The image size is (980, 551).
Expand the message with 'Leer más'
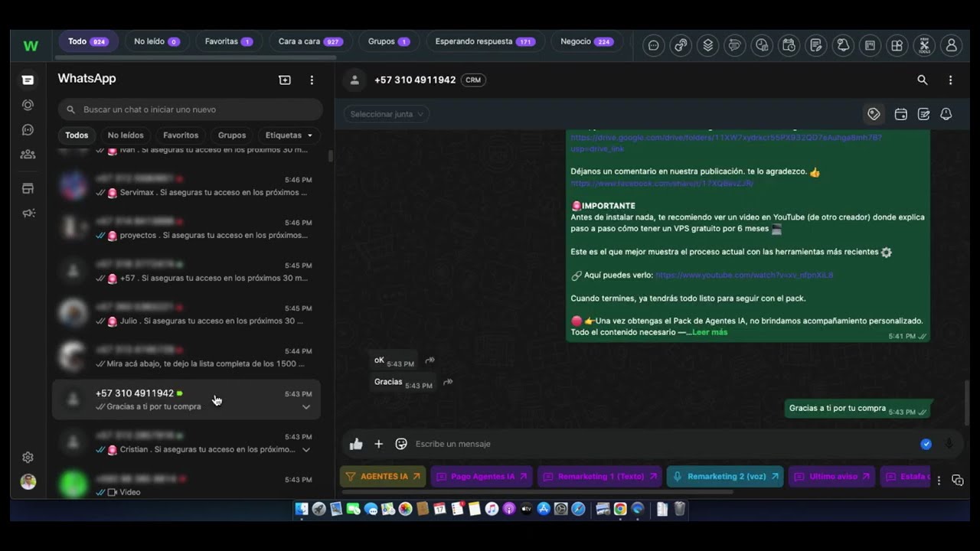coord(710,332)
